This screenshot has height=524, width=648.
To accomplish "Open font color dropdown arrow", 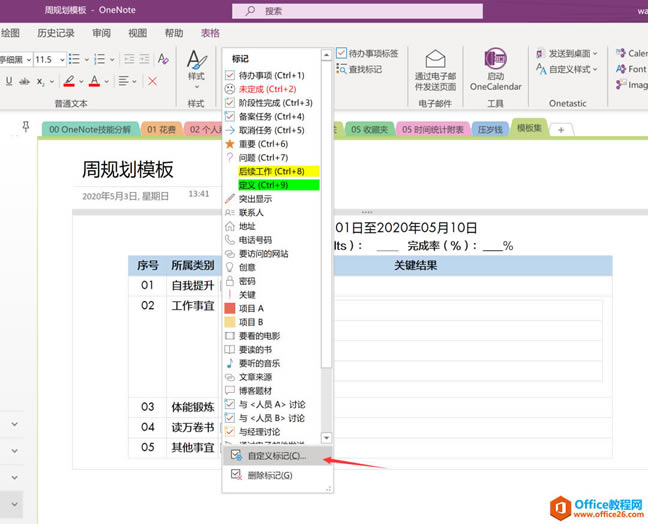I will [106, 81].
